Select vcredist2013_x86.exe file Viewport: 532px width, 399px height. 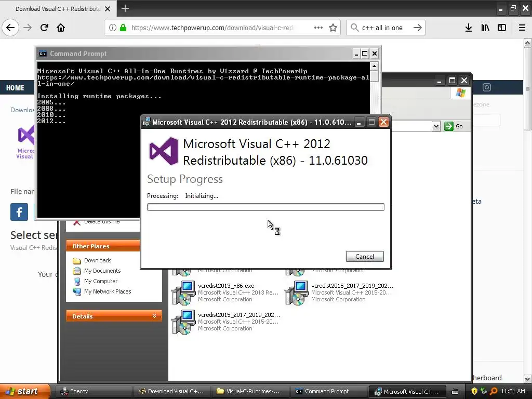(x=225, y=292)
